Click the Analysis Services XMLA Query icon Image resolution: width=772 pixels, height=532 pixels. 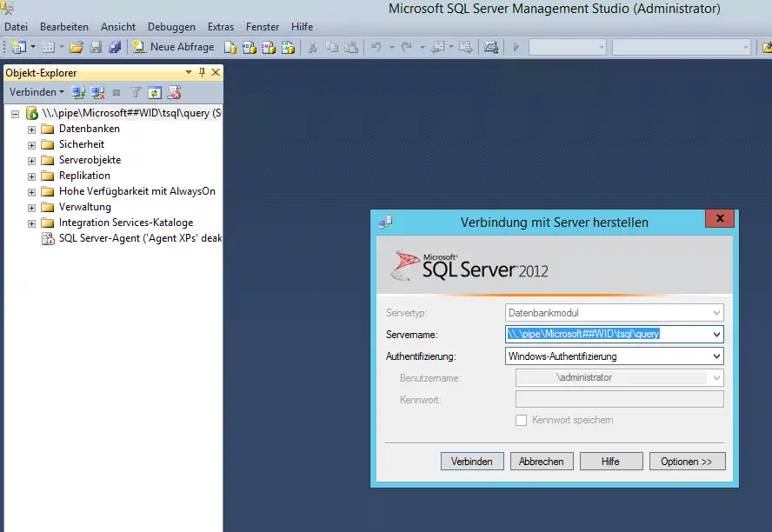click(x=288, y=47)
